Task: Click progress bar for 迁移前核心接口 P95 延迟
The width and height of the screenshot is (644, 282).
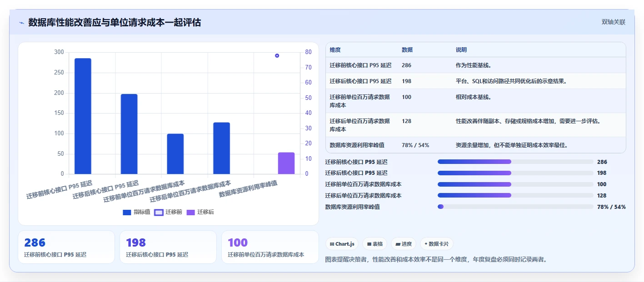Action: 515,162
